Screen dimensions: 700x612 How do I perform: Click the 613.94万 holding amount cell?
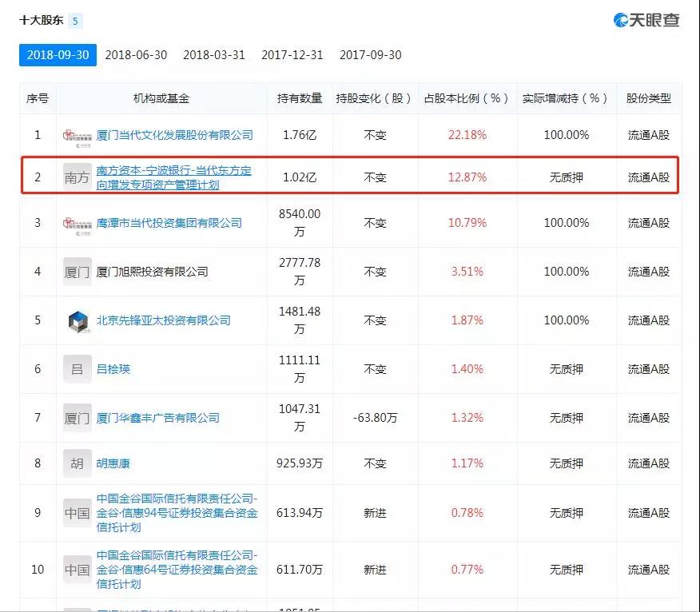pos(300,513)
